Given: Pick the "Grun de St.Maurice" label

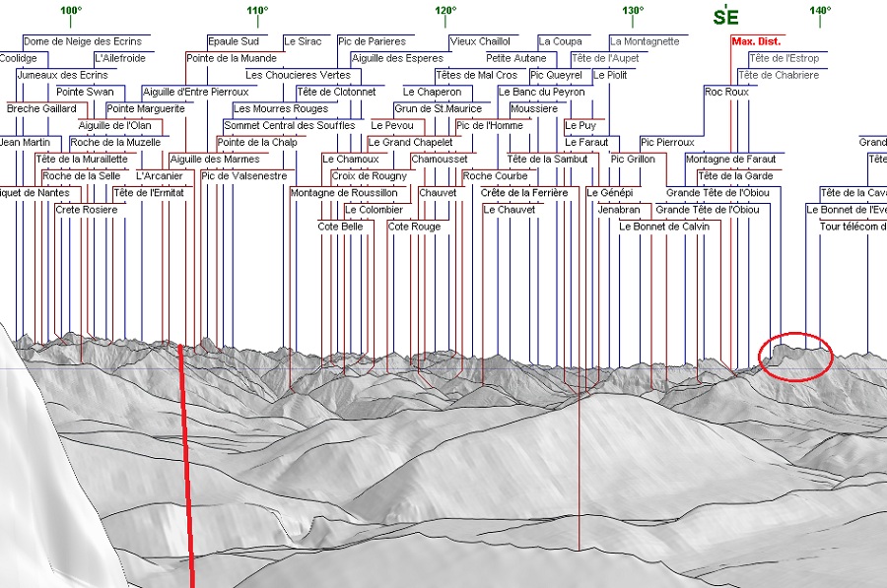Looking at the screenshot, I should (x=439, y=108).
